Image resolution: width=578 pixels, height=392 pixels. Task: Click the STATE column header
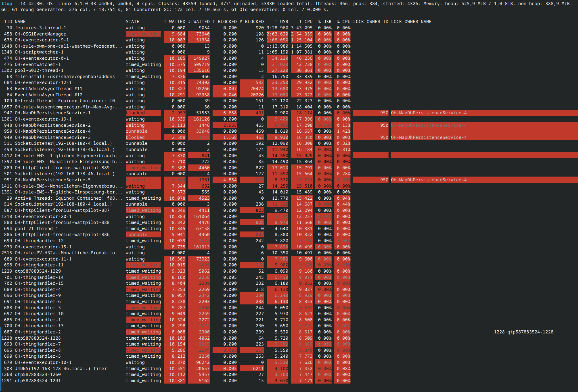(x=133, y=22)
